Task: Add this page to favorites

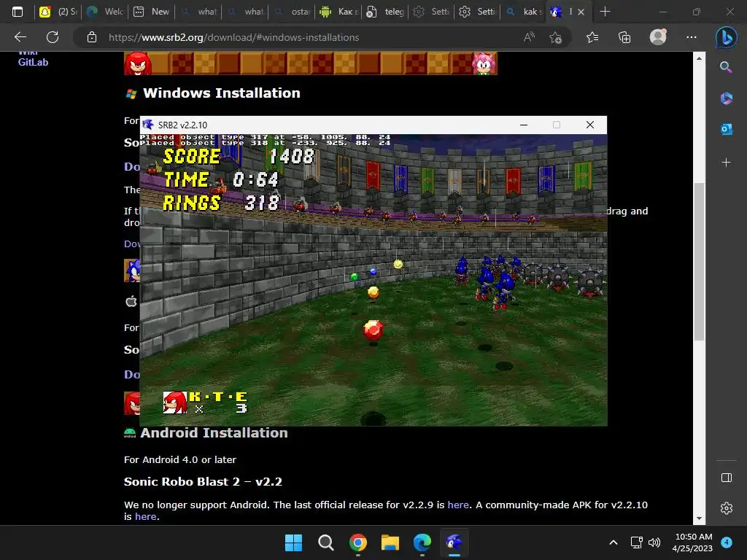Action: [x=555, y=38]
